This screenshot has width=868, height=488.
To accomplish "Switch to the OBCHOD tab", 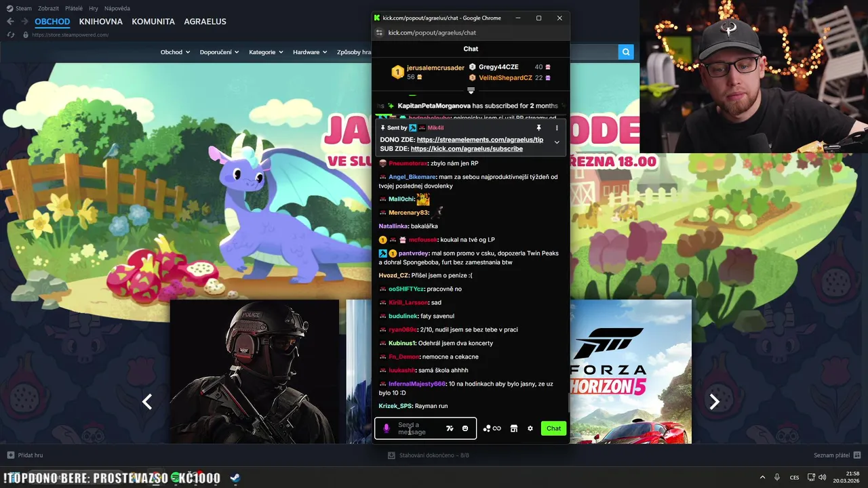I will (52, 22).
